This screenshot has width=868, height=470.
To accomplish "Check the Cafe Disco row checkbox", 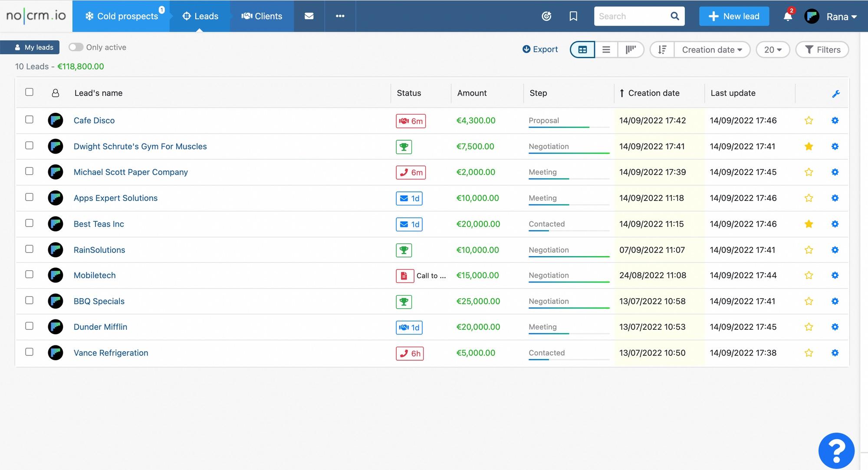I will [29, 120].
